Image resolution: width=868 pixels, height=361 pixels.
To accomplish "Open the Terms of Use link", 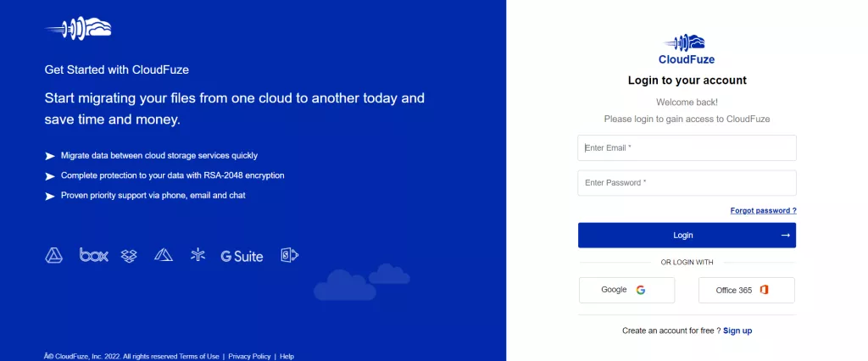I will pos(198,357).
